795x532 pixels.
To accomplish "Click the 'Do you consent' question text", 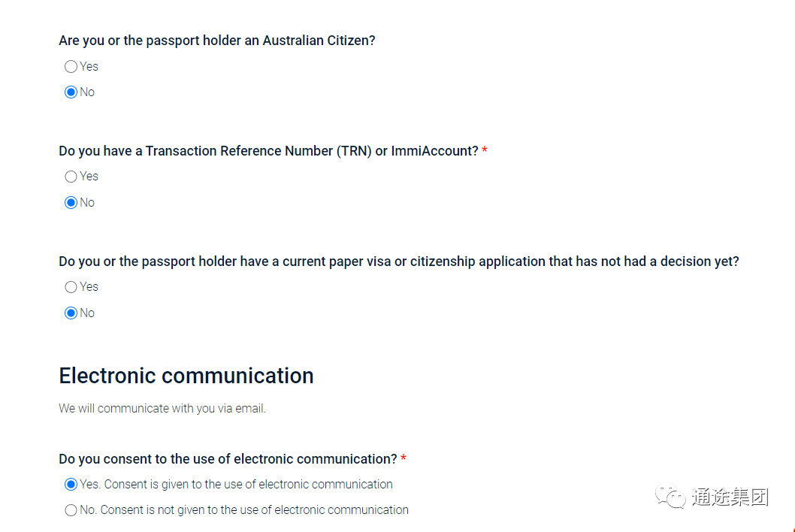I will point(228,459).
